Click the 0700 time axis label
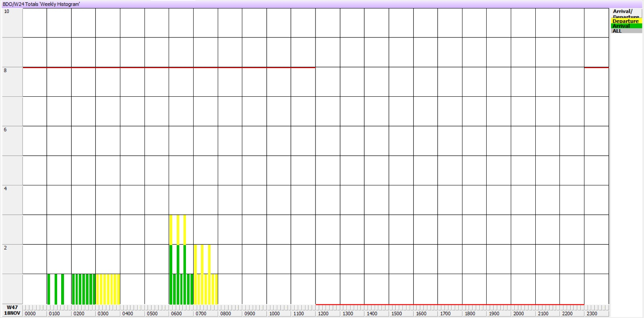The height and width of the screenshot is (318, 644). pos(201,314)
